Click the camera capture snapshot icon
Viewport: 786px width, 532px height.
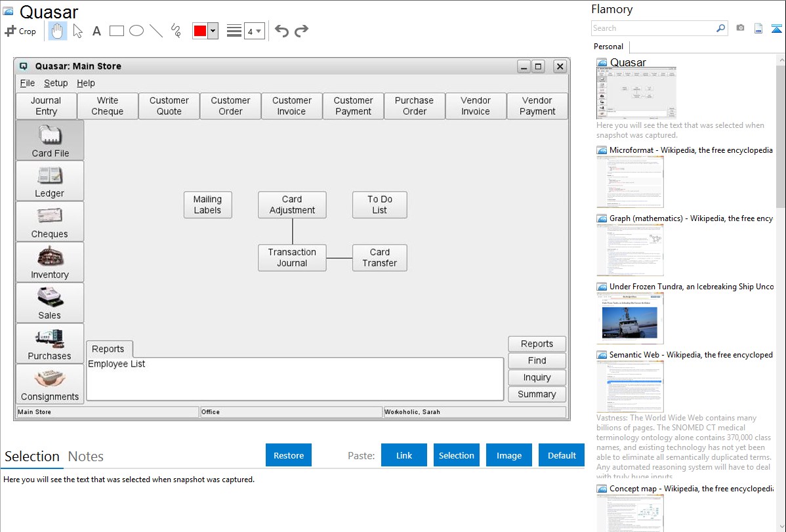point(740,28)
